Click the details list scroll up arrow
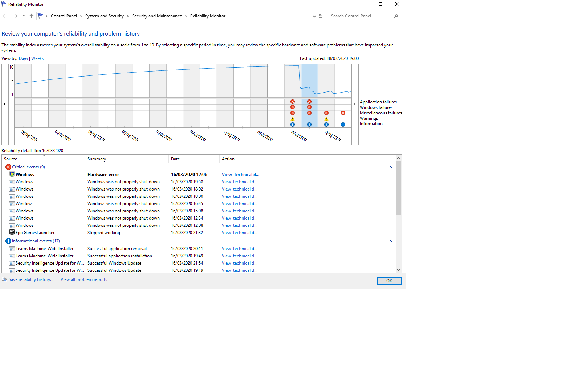 tap(399, 158)
